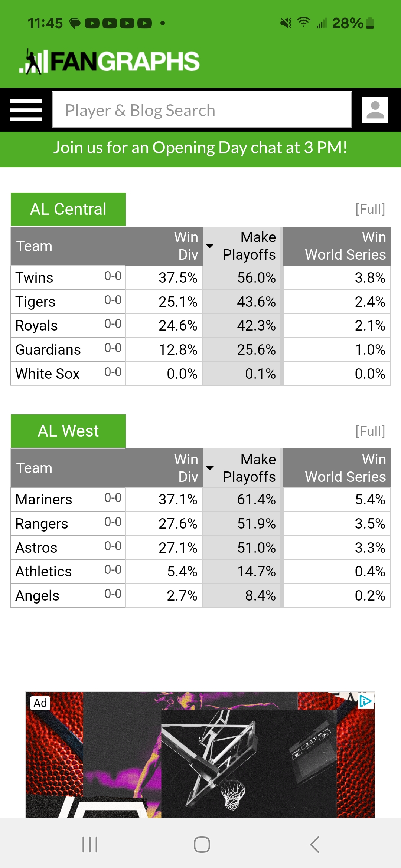This screenshot has width=401, height=868.
Task: Sort AL West by Win World Series
Action: (337, 468)
